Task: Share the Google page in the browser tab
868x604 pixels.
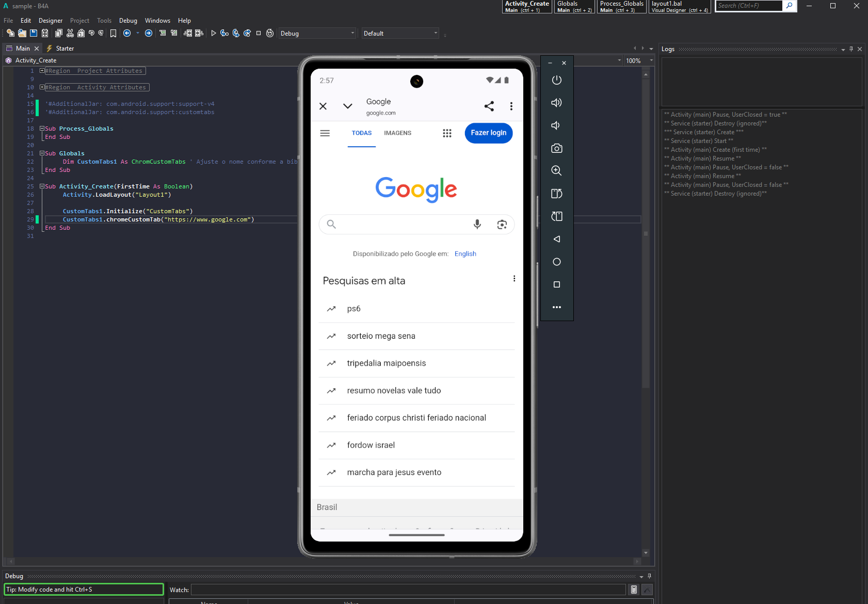Action: pos(489,106)
